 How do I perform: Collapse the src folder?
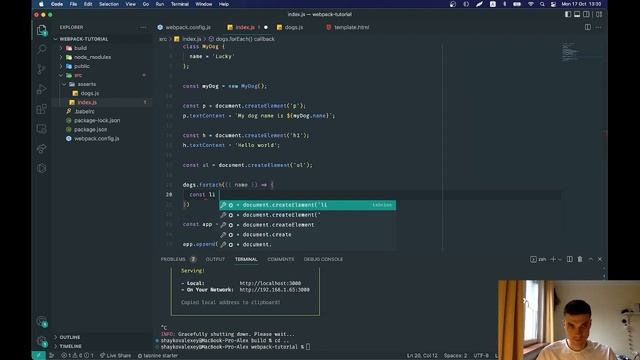[78, 75]
